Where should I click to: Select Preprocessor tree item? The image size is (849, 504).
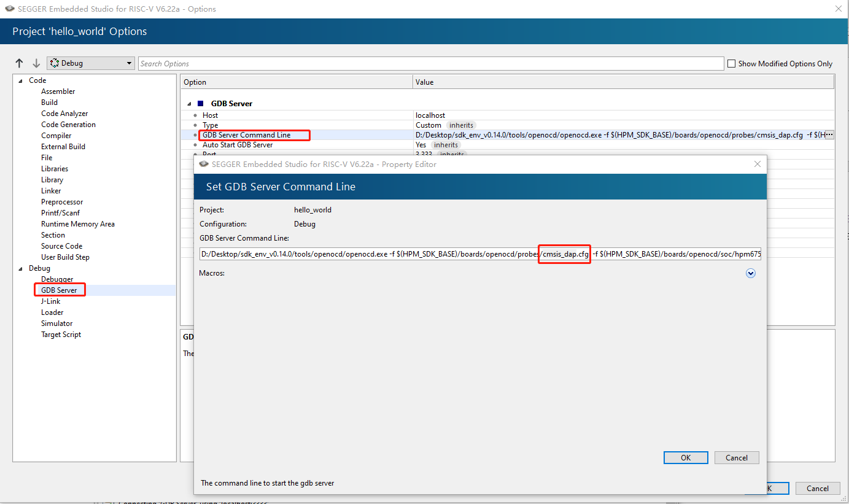[x=62, y=202]
